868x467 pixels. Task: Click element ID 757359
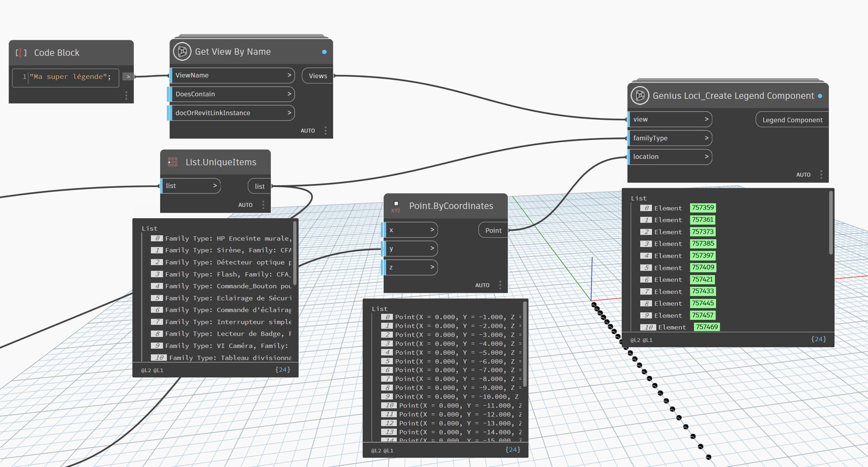[x=703, y=208]
